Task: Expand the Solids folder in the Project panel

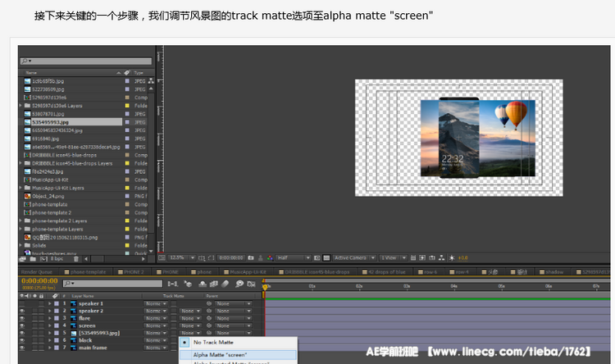Action: click(20, 246)
